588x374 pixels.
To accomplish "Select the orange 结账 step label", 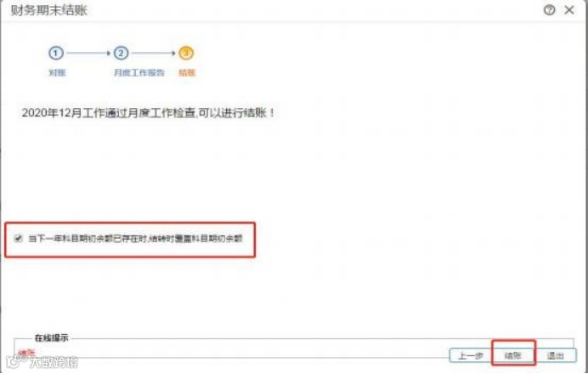I will pyautogui.click(x=187, y=73).
